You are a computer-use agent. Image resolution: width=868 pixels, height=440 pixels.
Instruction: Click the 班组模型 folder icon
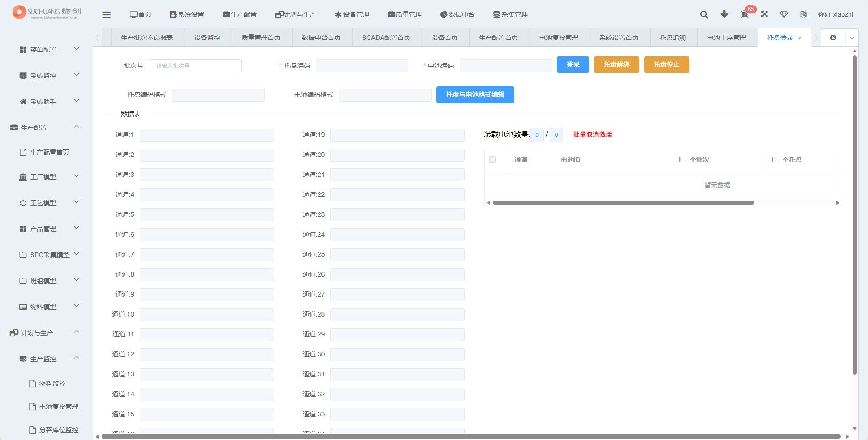pyautogui.click(x=23, y=281)
